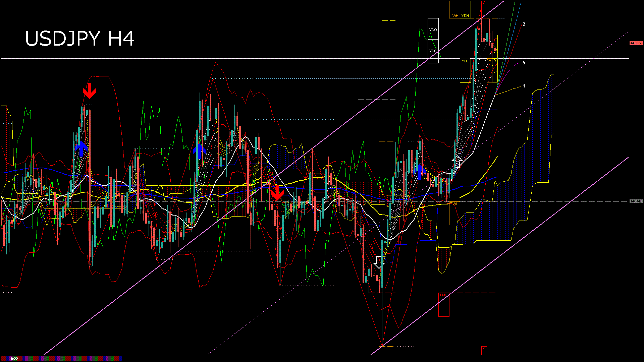Select red down arrow below the pink trendline crossing
Viewport: 644px width, 362px height.
(277, 192)
